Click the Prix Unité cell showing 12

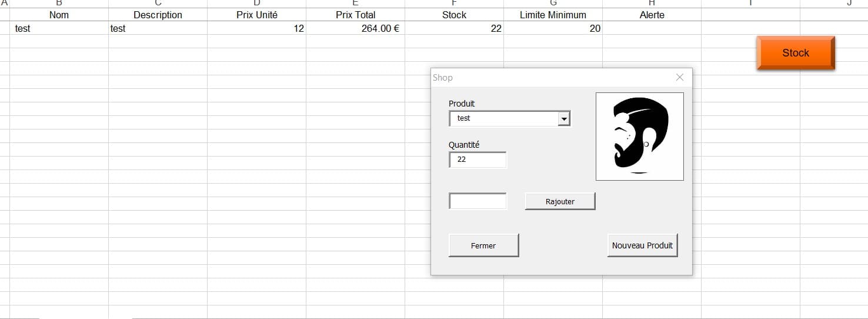[x=256, y=28]
